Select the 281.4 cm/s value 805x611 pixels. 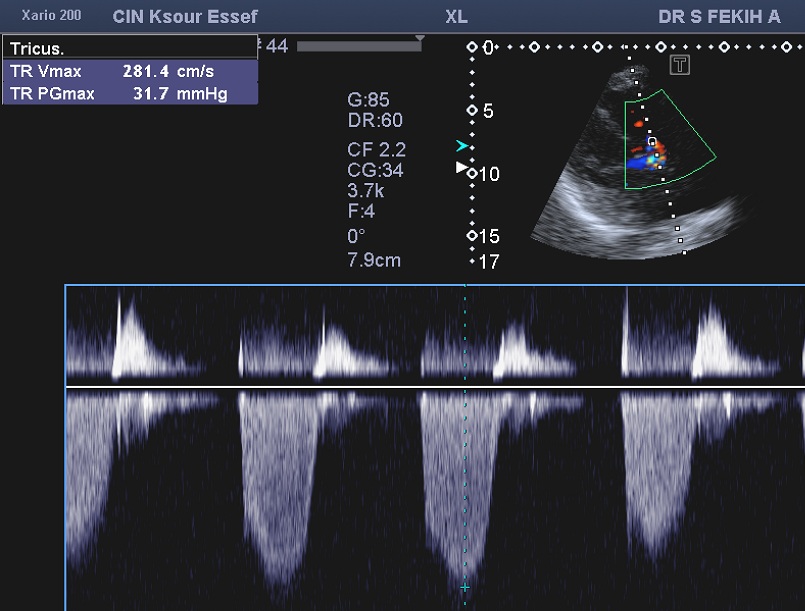(168, 71)
